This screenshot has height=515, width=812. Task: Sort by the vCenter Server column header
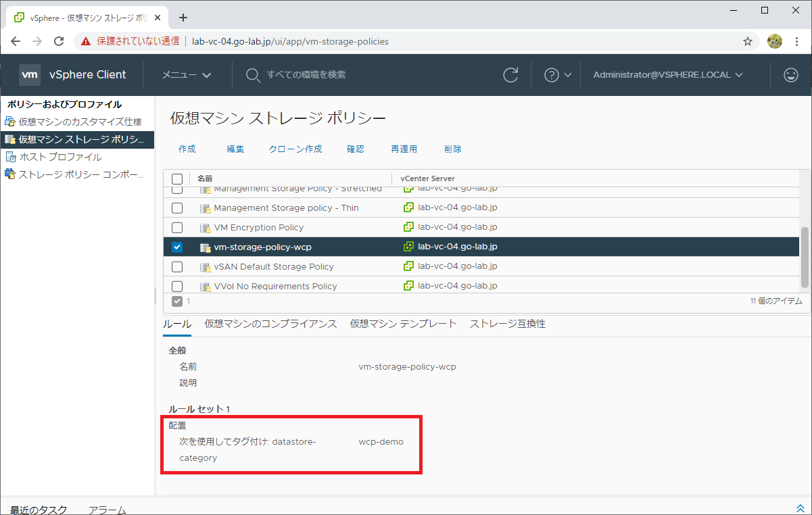pyautogui.click(x=427, y=178)
